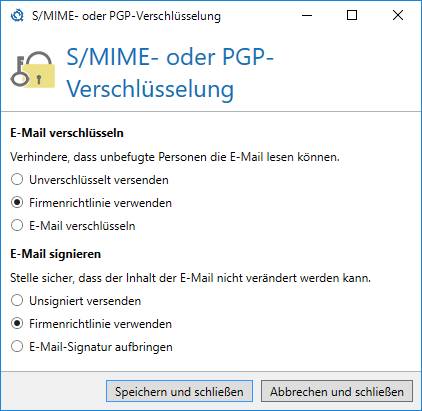The height and width of the screenshot is (411, 422).
Task: Choose 'Firmenrichtlinie verwenden' under E-Mail signieren
Action: pos(91,324)
